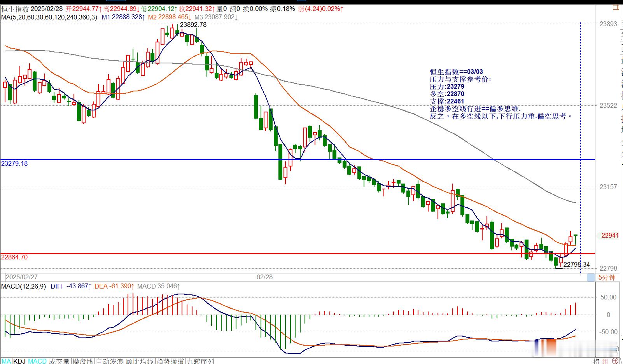This screenshot has width=623, height=364.
Task: Click the 23279.18 resistance line label
Action: 14,163
